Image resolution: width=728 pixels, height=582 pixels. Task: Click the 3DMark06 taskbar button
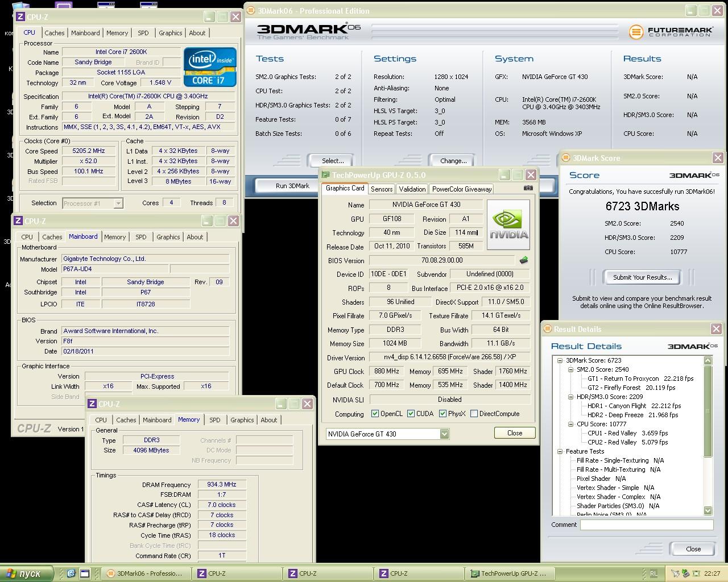coord(146,573)
